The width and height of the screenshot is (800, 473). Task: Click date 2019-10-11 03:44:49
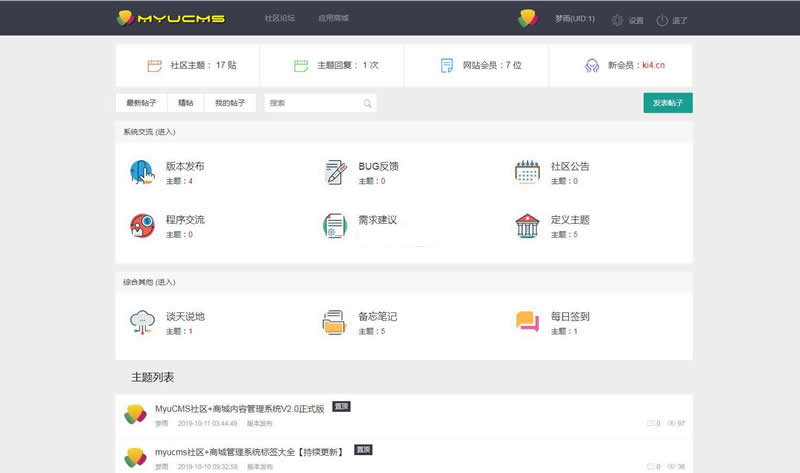coord(207,424)
